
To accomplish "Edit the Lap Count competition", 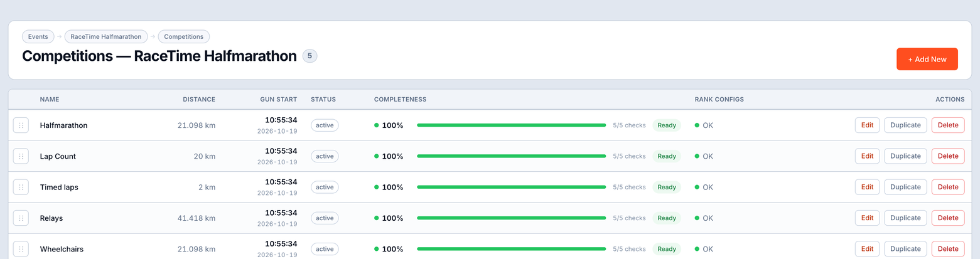I will click(x=867, y=156).
